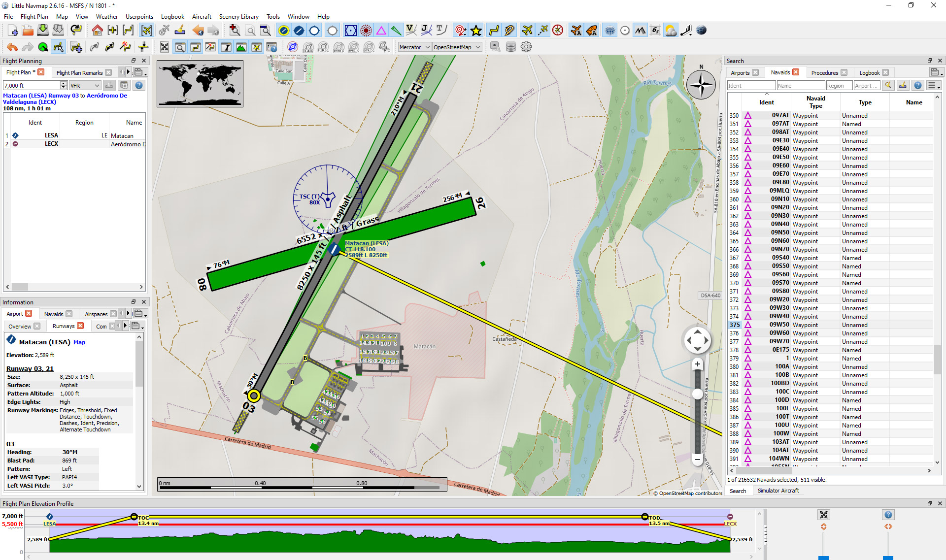Toggle the weather source sun-and-cloud button
The width and height of the screenshot is (946, 560).
point(671,31)
